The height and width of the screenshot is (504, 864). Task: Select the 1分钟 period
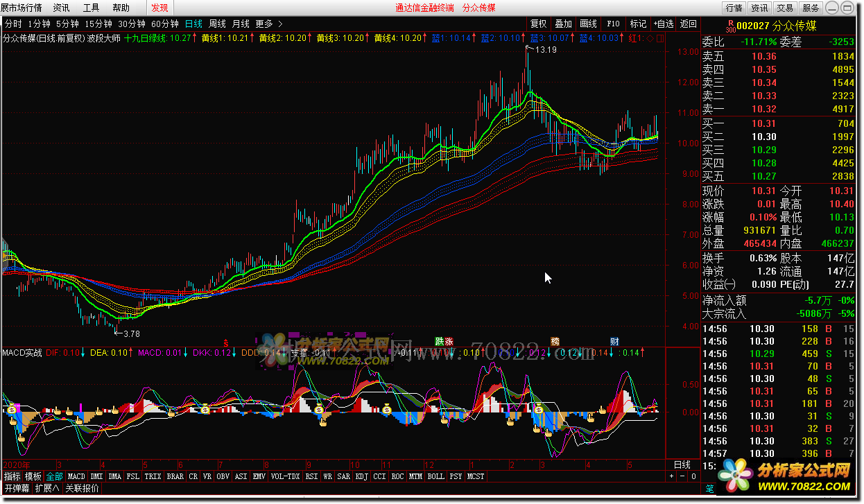point(39,24)
